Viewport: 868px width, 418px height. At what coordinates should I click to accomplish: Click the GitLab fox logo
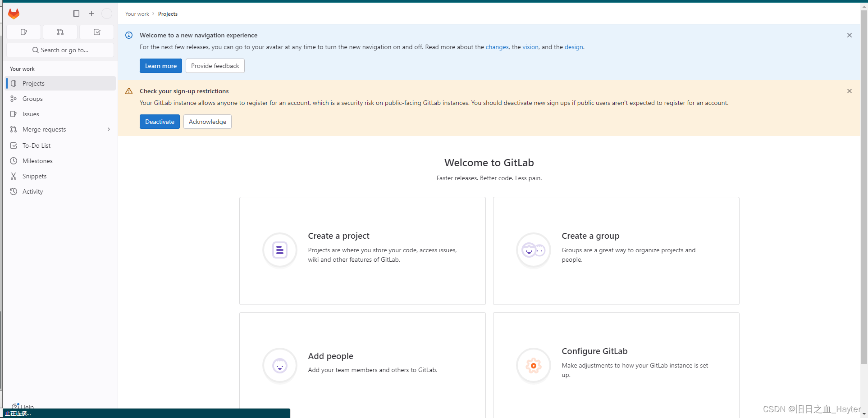(14, 14)
